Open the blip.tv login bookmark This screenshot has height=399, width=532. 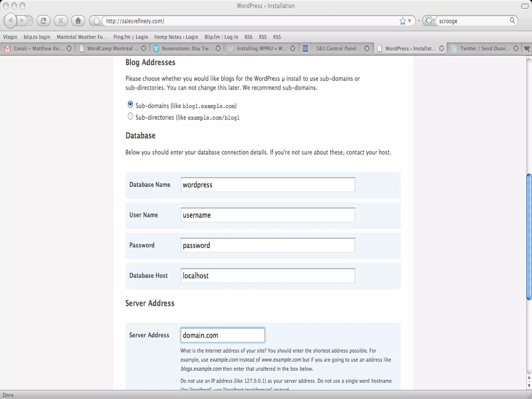tap(37, 37)
